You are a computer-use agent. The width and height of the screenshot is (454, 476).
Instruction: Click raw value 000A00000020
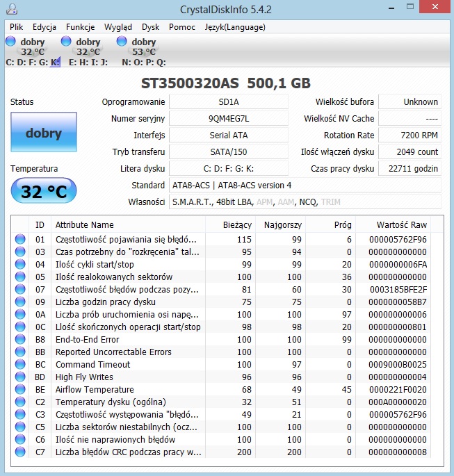tap(398, 402)
